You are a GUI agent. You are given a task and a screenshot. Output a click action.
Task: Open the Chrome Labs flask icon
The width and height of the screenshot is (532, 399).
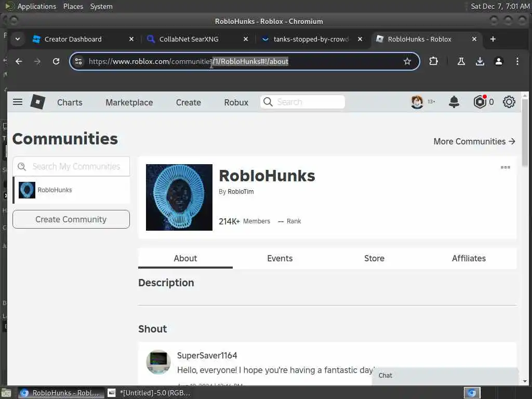coord(461,61)
